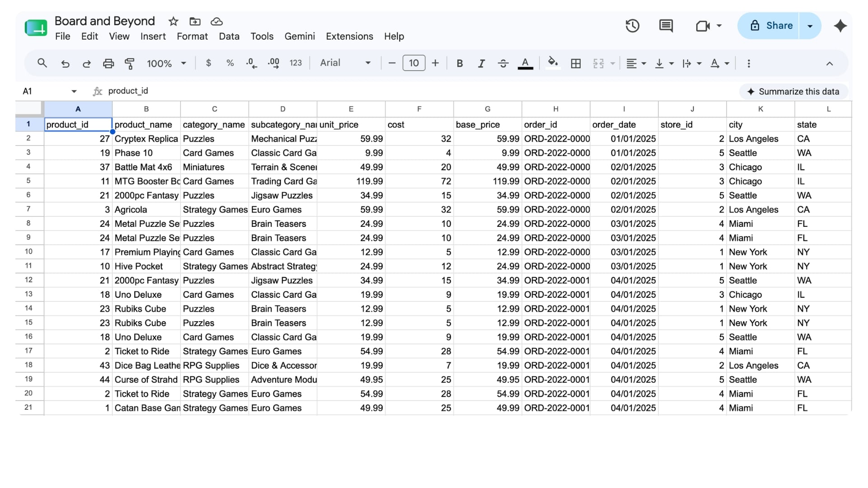This screenshot has width=868, height=488.
Task: Open the View menu
Action: [x=119, y=37]
